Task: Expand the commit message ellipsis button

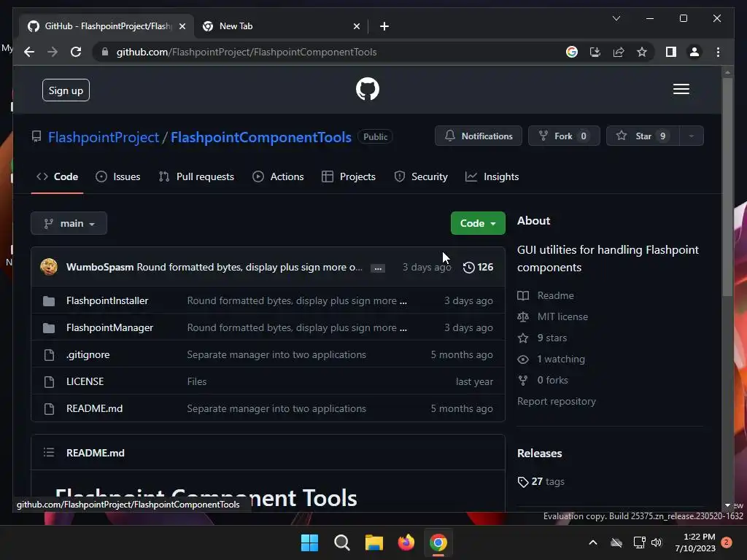Action: point(378,268)
